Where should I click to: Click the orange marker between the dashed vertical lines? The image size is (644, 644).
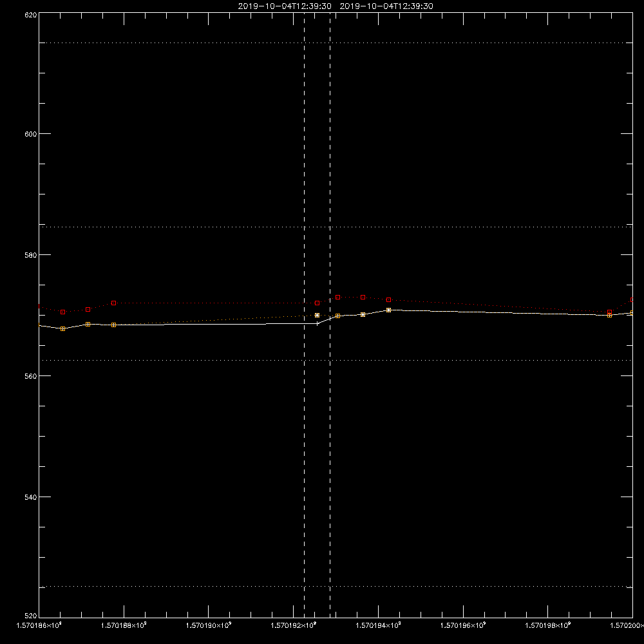click(317, 316)
